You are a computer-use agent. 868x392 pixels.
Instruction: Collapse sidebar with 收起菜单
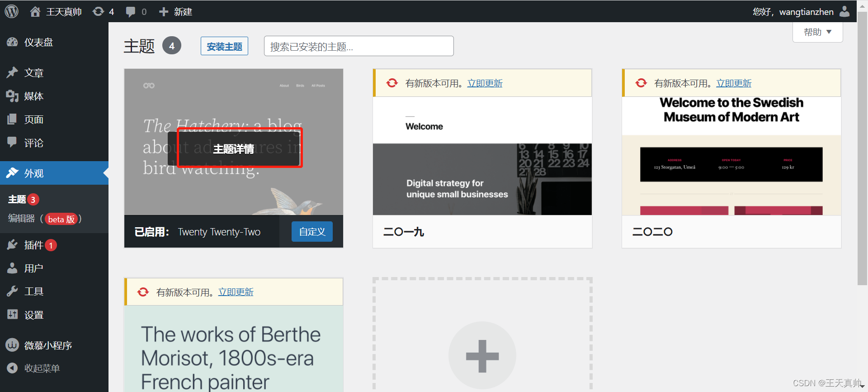(x=54, y=368)
